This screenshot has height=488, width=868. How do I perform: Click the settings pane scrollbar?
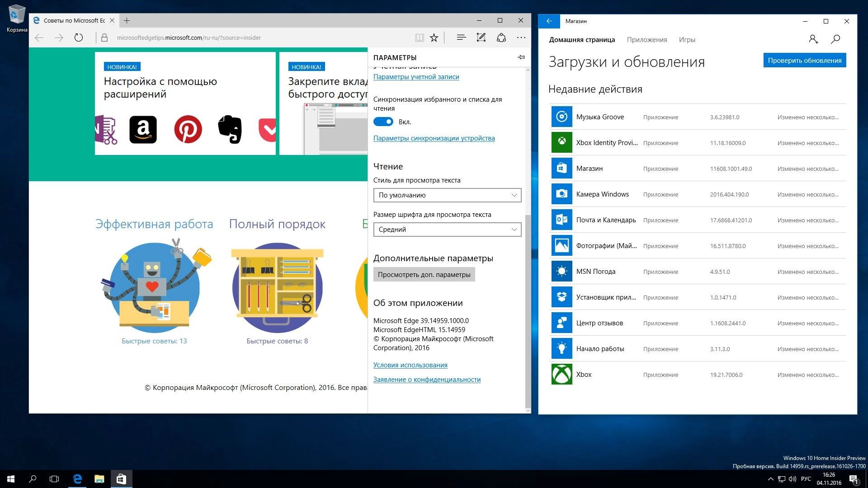pos(528,311)
